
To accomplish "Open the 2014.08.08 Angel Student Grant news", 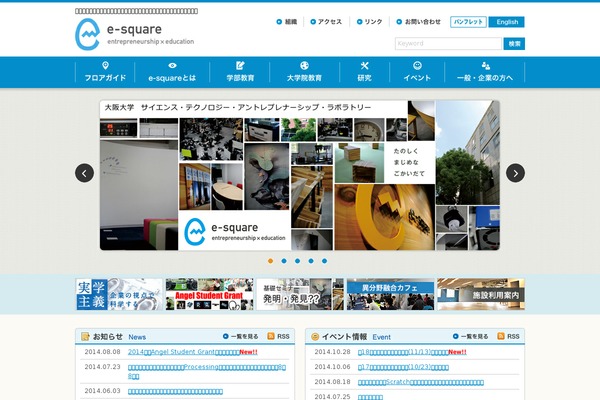I will pos(192,352).
